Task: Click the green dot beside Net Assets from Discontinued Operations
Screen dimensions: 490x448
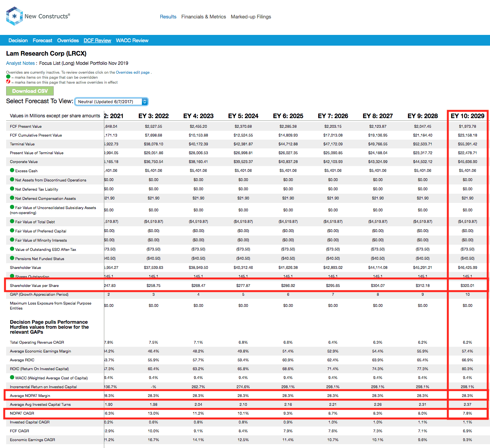Action: 12,180
